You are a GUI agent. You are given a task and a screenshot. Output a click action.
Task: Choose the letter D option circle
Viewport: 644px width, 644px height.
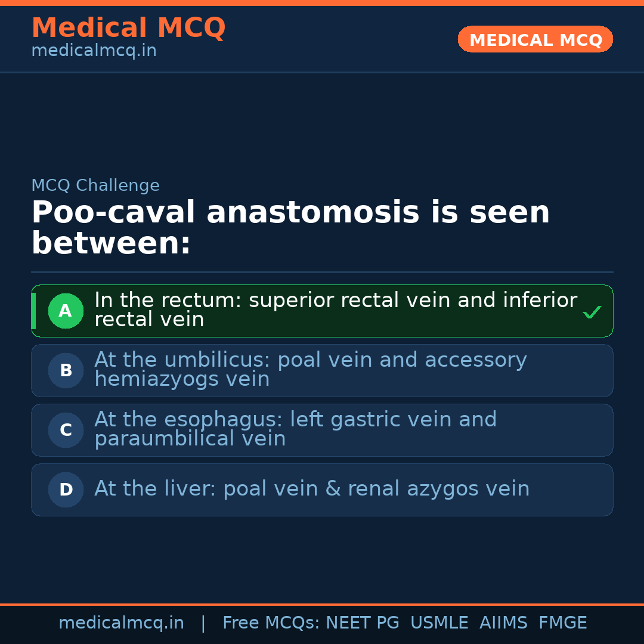coord(66,490)
